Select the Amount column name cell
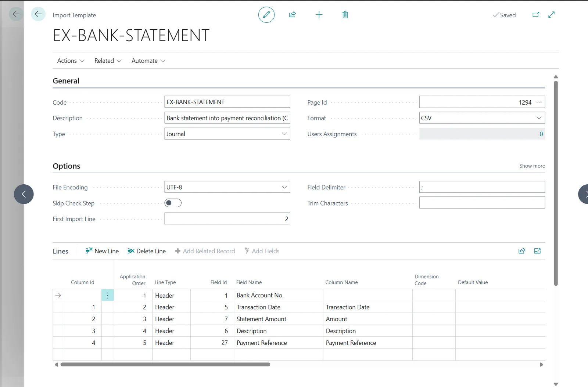Screen dimensions: 588x387 click(368, 319)
